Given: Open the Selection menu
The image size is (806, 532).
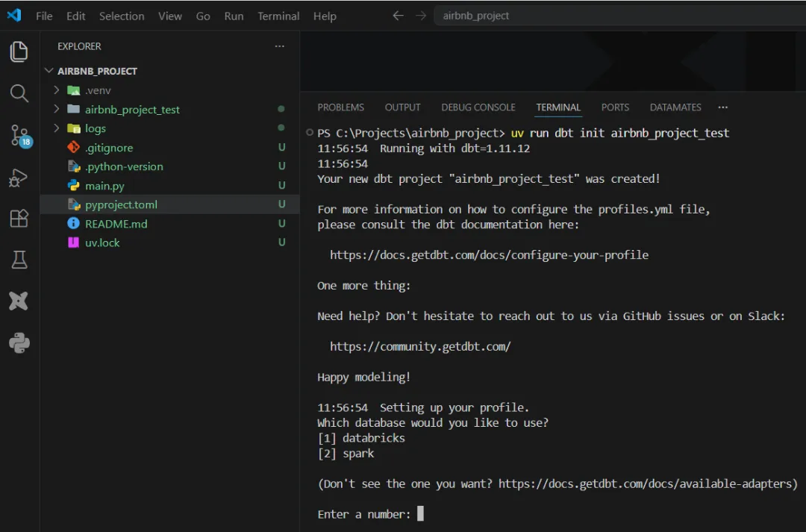Looking at the screenshot, I should [122, 16].
